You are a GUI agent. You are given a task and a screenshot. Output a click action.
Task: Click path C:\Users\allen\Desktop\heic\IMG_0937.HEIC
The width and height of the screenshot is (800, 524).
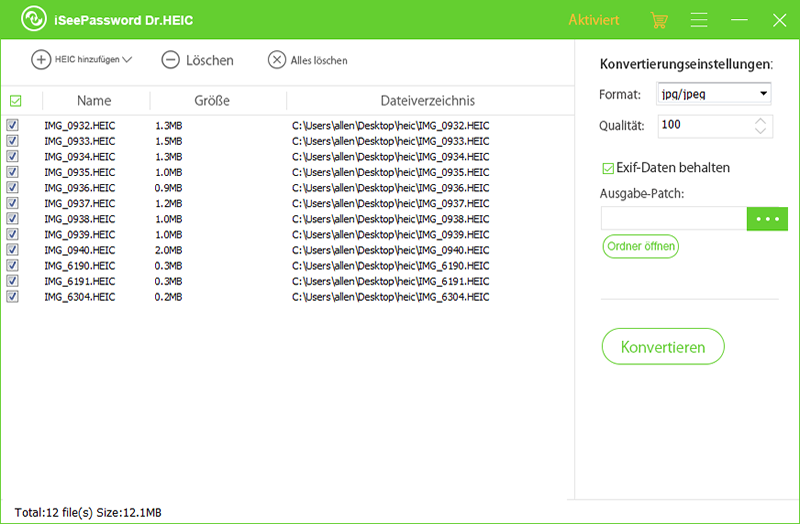[x=390, y=203]
